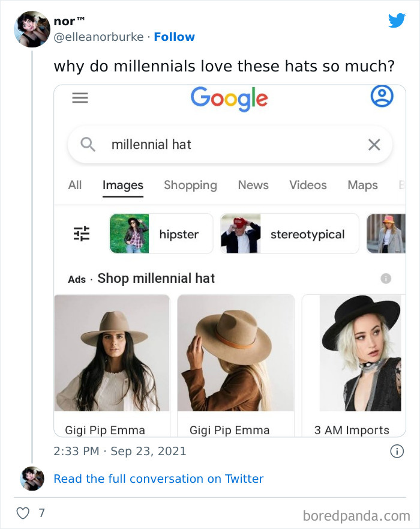
Task: Open the image filter settings icon
Action: click(82, 234)
